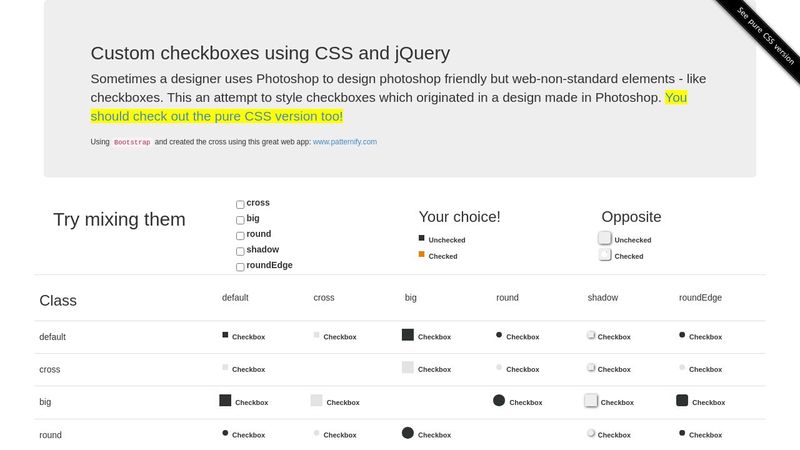The width and height of the screenshot is (800, 450).
Task: Toggle the shadow checkbox in cross row
Action: [x=591, y=367]
